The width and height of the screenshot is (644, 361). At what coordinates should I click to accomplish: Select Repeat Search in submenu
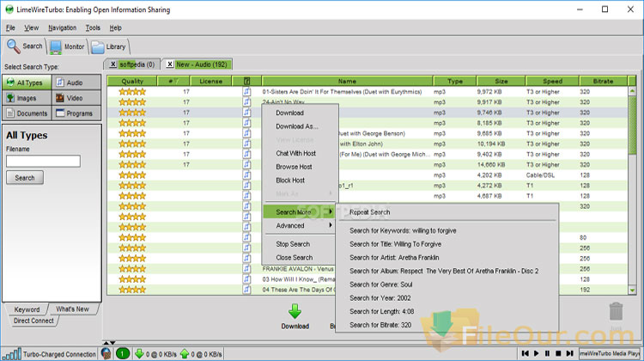coord(369,212)
